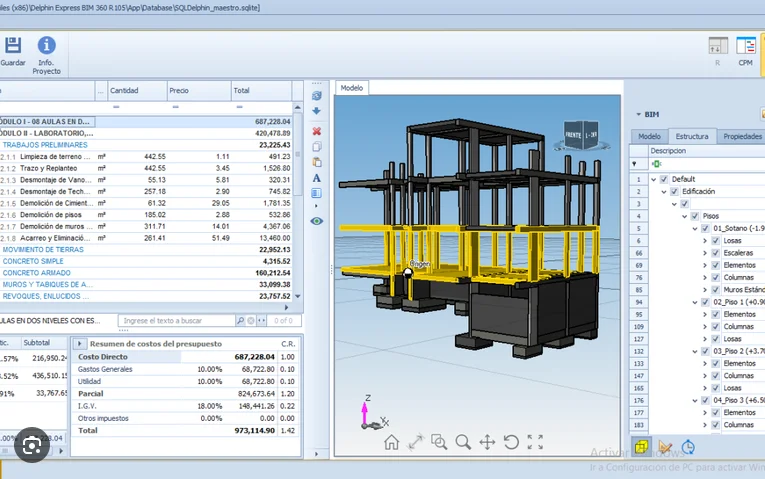The width and height of the screenshot is (765, 479).
Task: Select the Modelo tab above 3D viewer
Action: 352,88
